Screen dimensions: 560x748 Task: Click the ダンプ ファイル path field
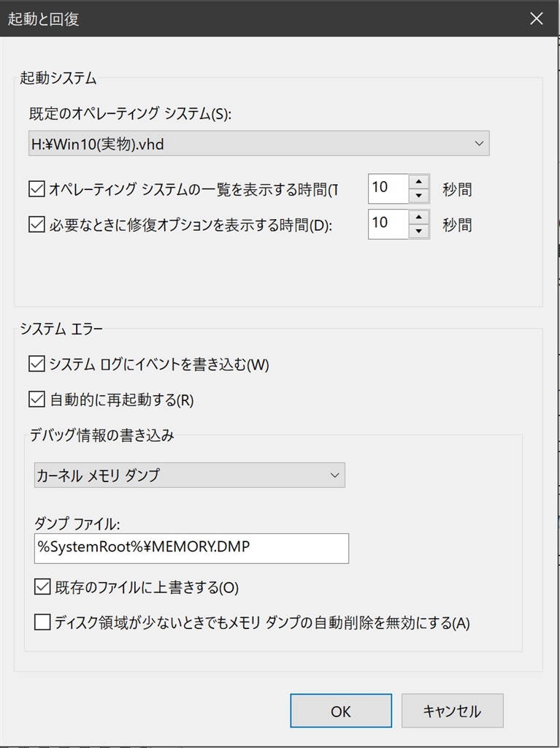tap(191, 548)
